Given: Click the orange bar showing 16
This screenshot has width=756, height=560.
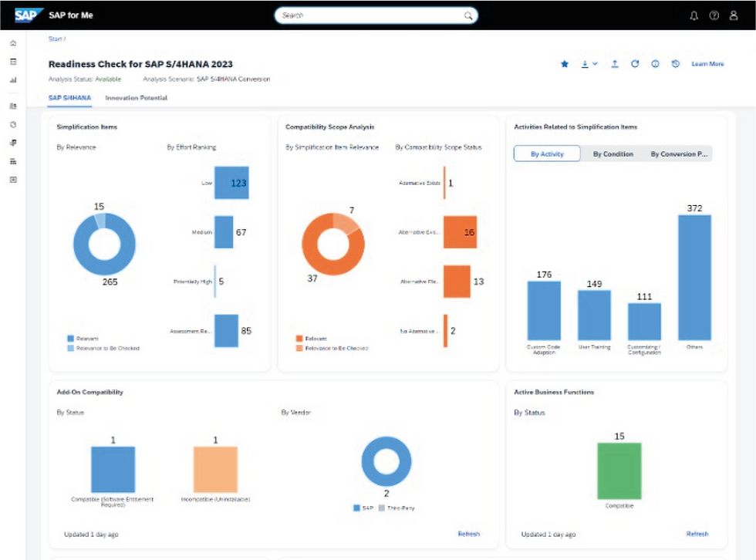Looking at the screenshot, I should (x=461, y=232).
